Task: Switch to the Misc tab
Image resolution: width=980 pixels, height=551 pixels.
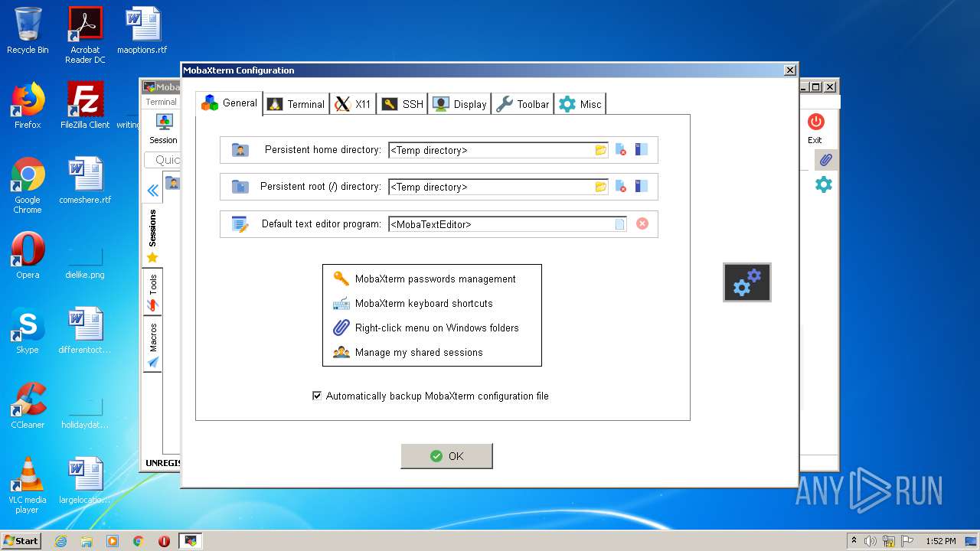Action: point(580,104)
